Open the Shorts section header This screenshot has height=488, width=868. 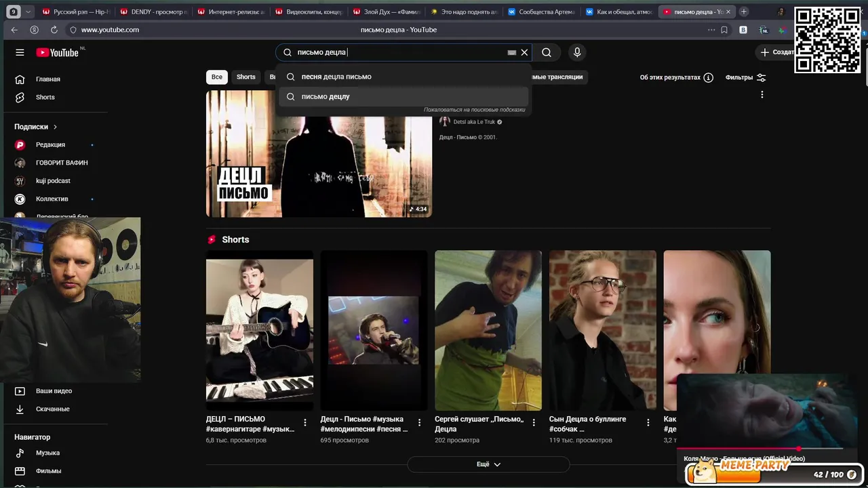coord(235,239)
